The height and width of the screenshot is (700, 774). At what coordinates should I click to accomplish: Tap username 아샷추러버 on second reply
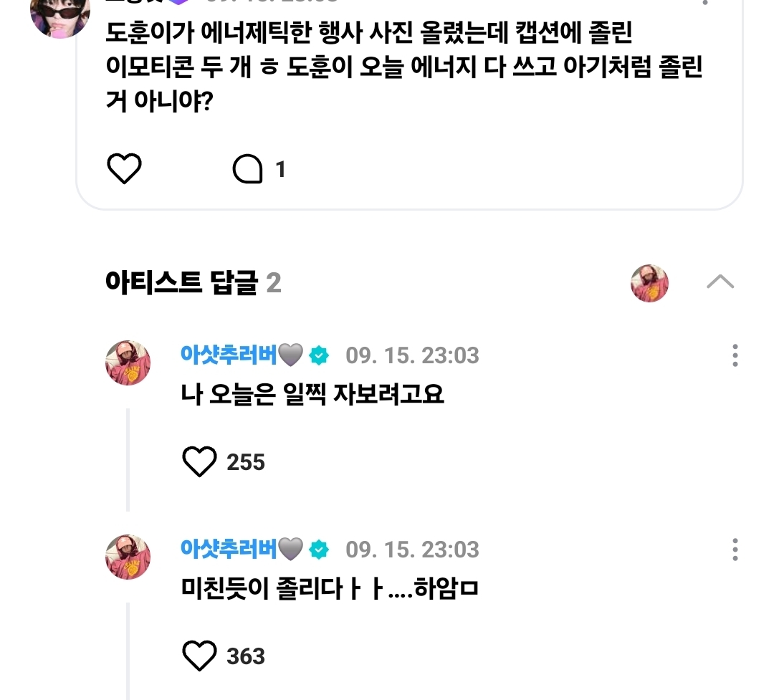click(229, 549)
